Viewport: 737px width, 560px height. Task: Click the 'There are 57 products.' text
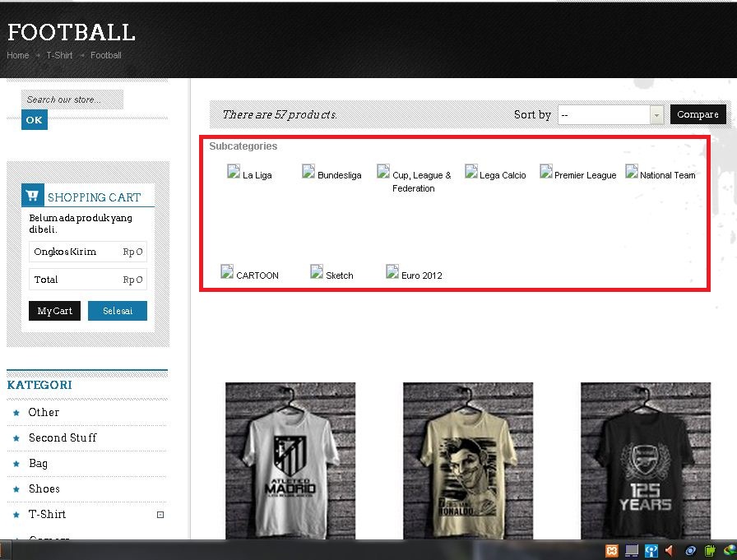pos(280,114)
